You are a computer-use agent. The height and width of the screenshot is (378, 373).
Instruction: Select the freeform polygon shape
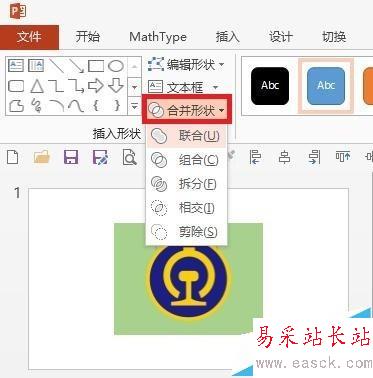coord(16,106)
